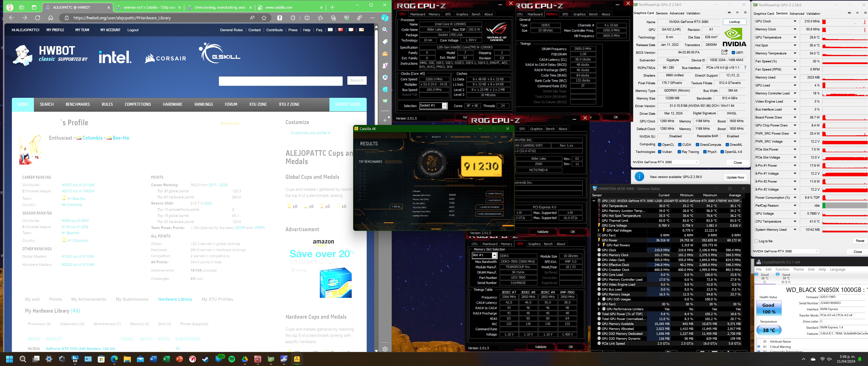Open hamburger menu in GPU-Z Sensors window
Screen dimensions: 868x366
(866, 13)
